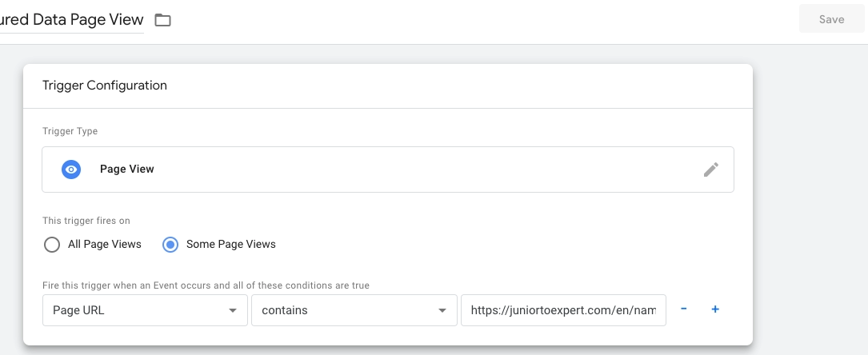Click the arrow on the contains dropdown
The height and width of the screenshot is (355, 868).
click(x=441, y=310)
